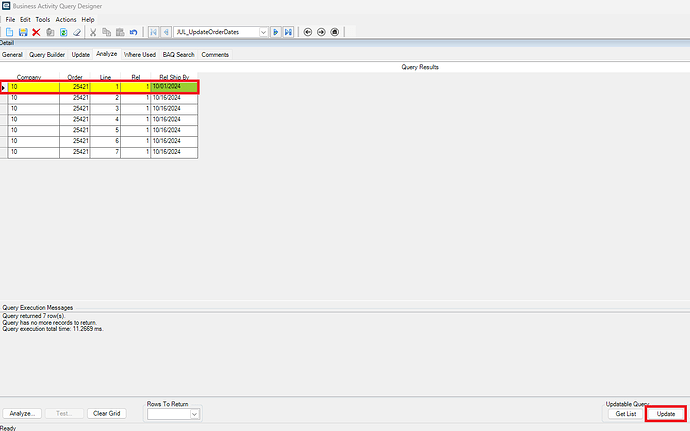
Task: Click the Get List button
Action: coord(626,414)
